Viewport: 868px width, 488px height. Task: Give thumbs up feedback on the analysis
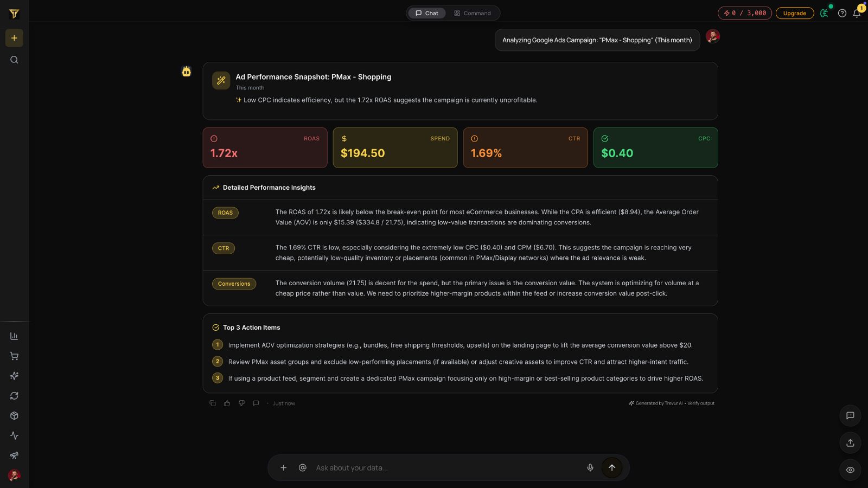point(227,403)
